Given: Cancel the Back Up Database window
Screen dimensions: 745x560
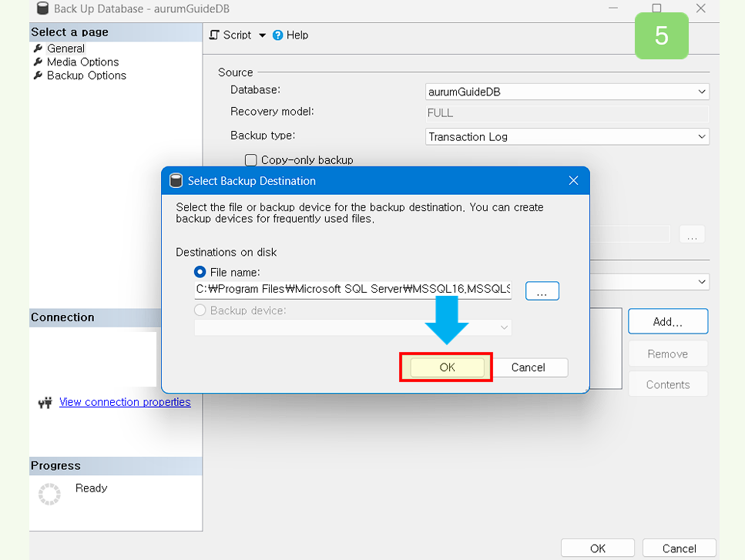Looking at the screenshot, I should click(679, 548).
